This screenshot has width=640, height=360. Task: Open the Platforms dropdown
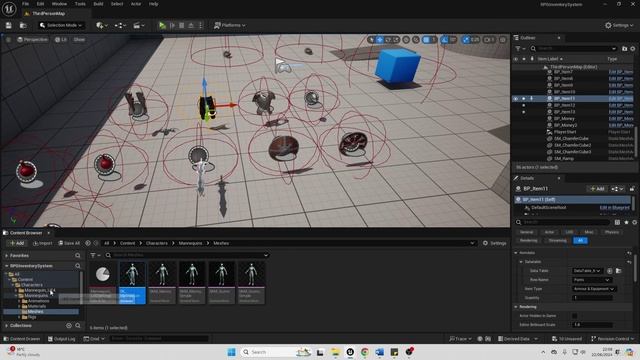[x=229, y=25]
